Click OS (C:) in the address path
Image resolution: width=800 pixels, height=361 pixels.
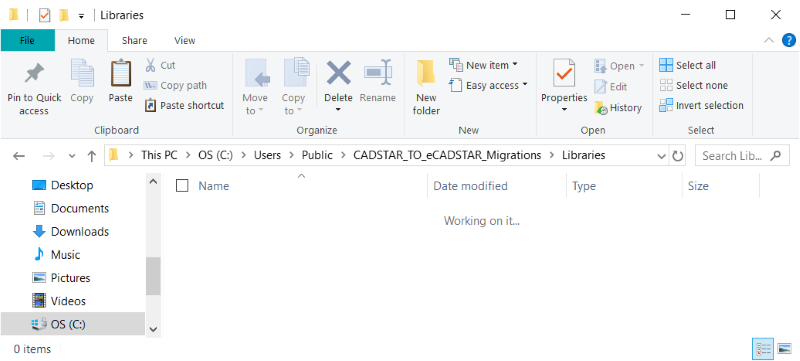(x=216, y=156)
